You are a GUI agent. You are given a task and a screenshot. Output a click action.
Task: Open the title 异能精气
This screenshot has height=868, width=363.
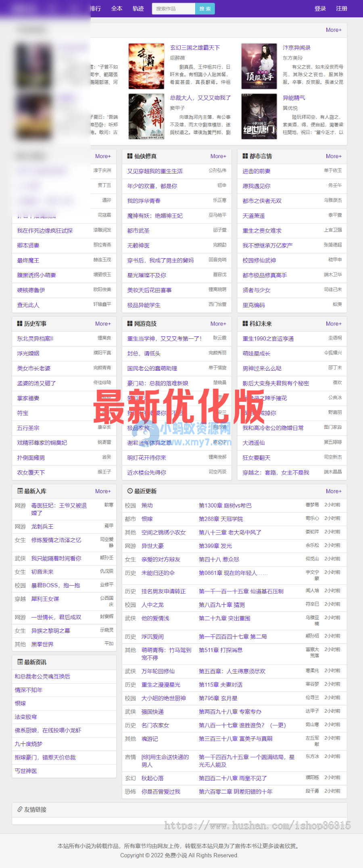pos(294,98)
